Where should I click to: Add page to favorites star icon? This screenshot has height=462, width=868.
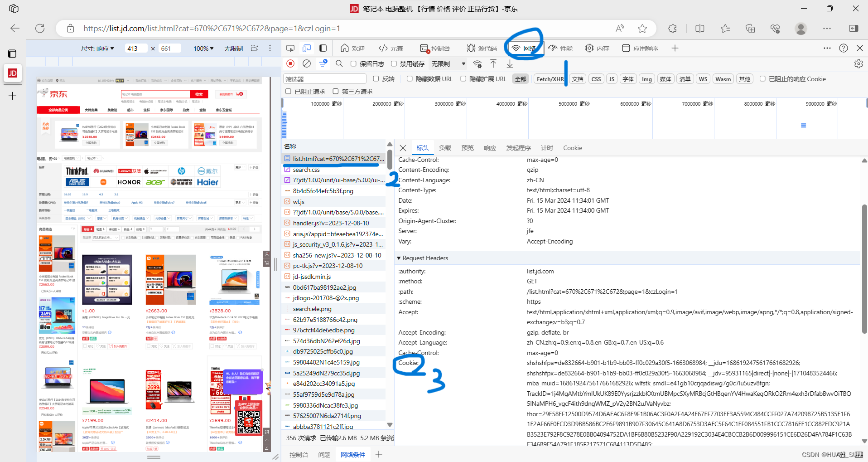click(642, 28)
